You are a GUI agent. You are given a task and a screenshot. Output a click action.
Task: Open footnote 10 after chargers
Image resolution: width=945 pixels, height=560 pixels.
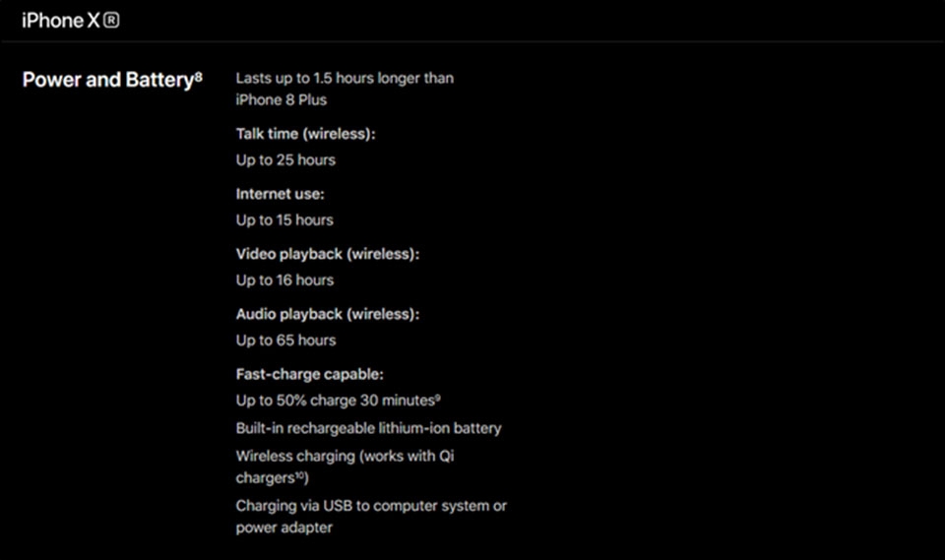click(x=300, y=475)
